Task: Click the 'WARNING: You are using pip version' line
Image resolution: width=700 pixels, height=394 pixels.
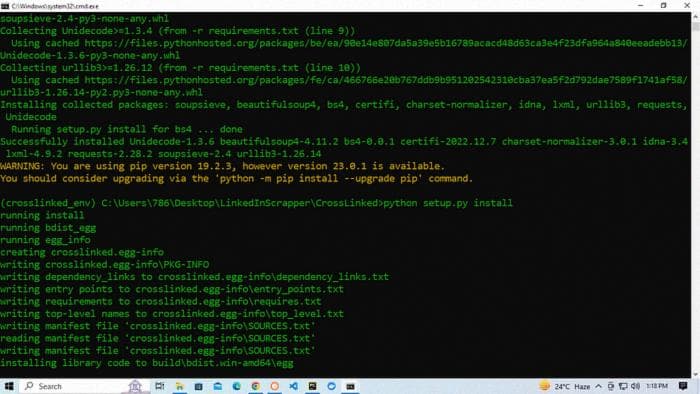Action: click(222, 166)
